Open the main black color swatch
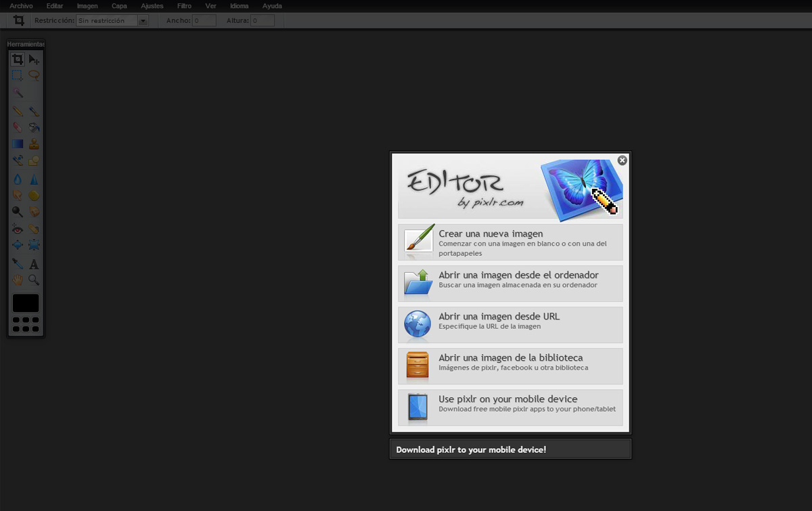This screenshot has width=812, height=511. 26,303
